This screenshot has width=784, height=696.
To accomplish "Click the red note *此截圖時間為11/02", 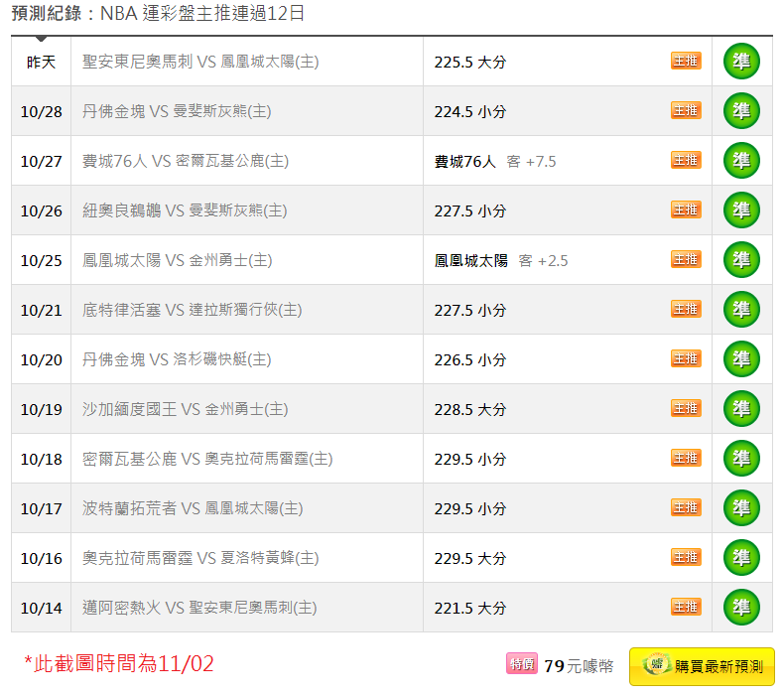I will click(119, 663).
